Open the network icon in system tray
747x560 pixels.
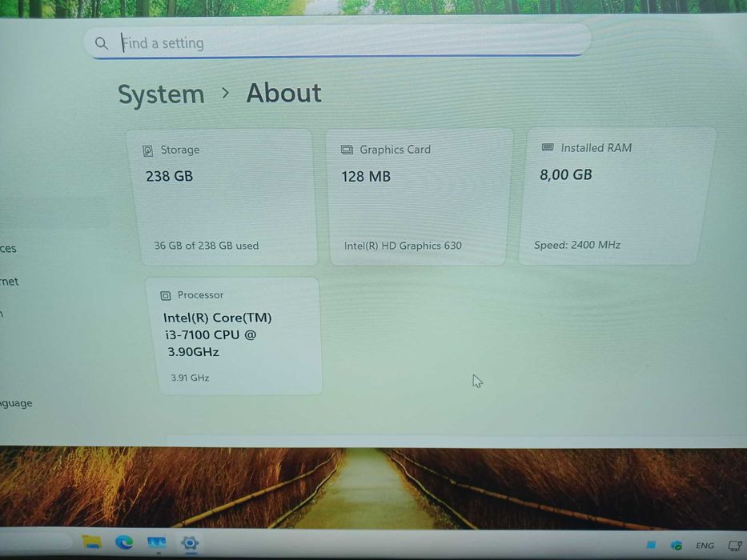[735, 546]
